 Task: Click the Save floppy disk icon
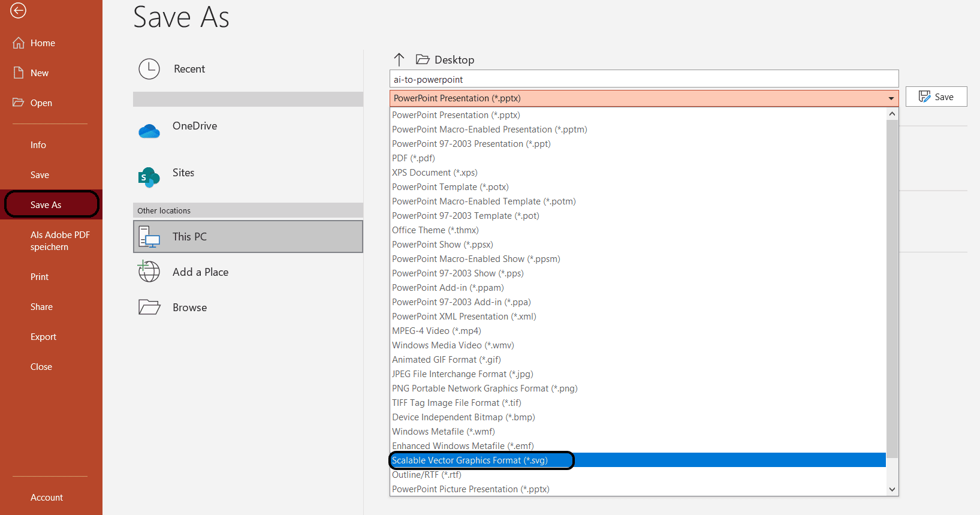tap(924, 97)
